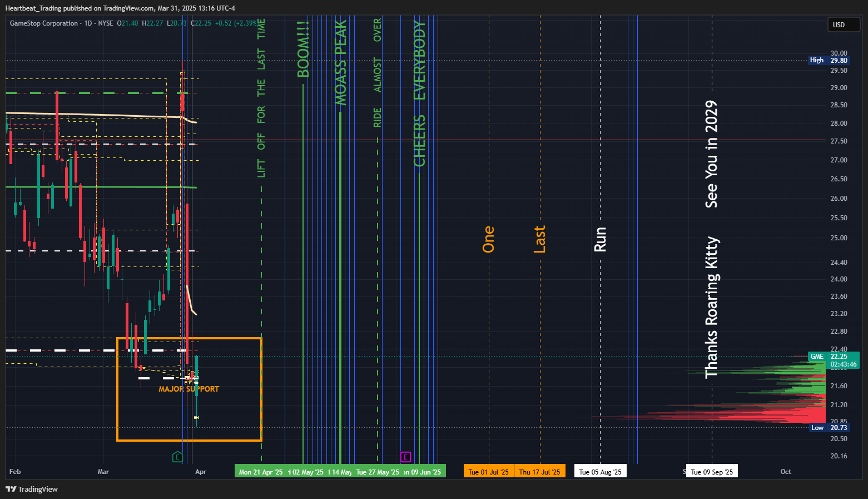The height and width of the screenshot is (499, 868).
Task: Click the TradingView logo at bottom left
Action: [x=32, y=489]
